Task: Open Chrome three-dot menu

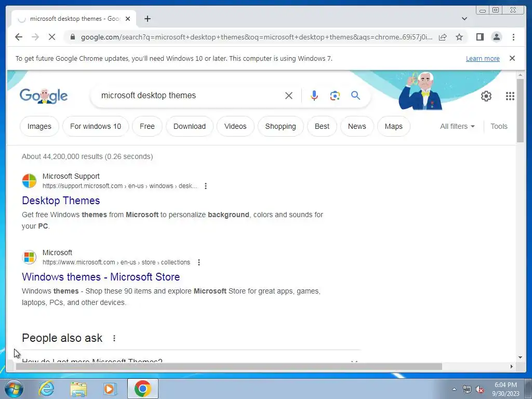Action: pyautogui.click(x=513, y=37)
